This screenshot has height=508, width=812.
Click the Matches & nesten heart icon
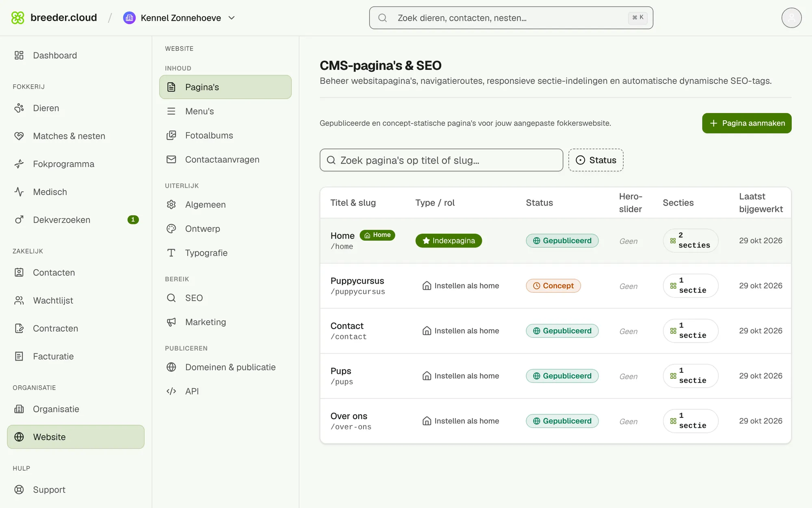(19, 136)
